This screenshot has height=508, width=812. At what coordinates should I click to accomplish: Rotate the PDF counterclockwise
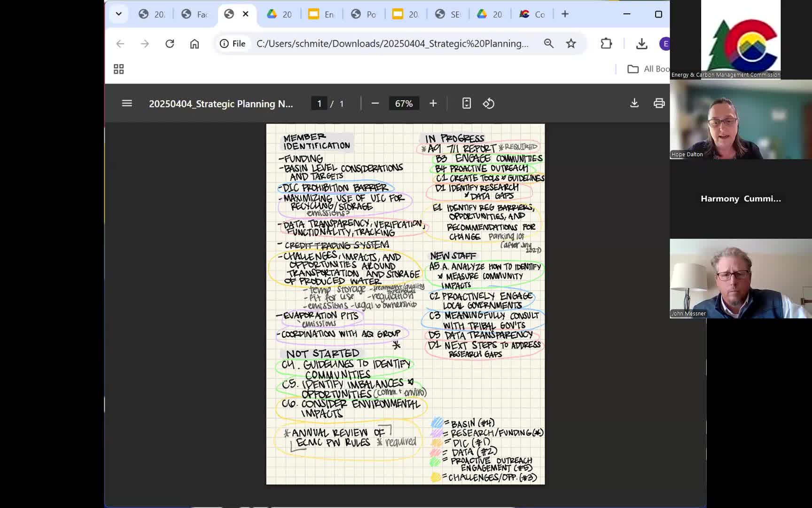pyautogui.click(x=489, y=103)
